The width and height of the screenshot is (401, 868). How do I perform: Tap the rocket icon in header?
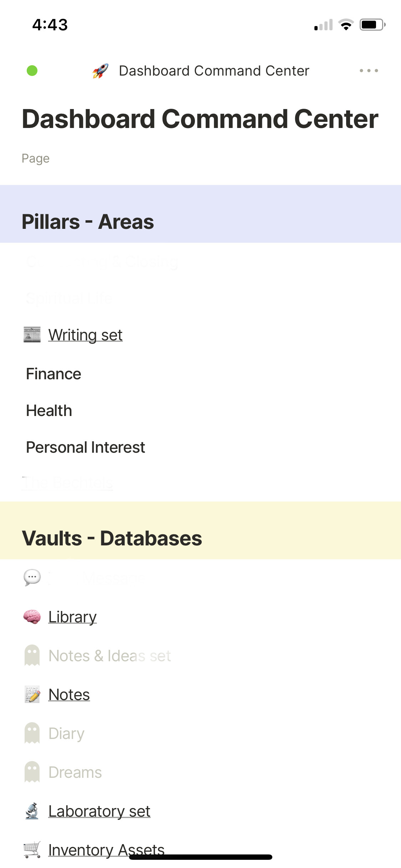tap(101, 71)
